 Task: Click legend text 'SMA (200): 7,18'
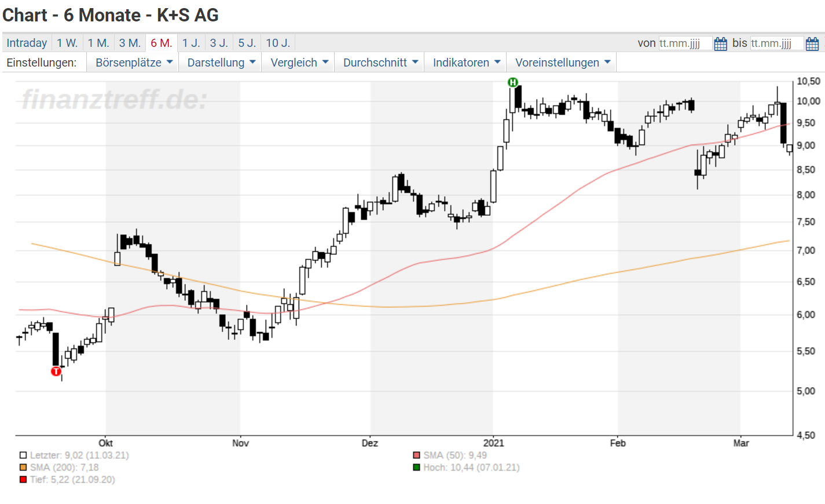[x=64, y=468]
